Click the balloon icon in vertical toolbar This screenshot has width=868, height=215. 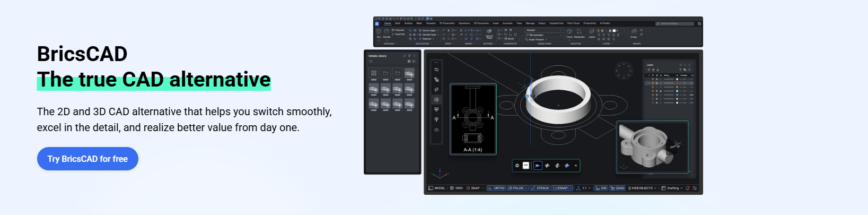coord(436,119)
